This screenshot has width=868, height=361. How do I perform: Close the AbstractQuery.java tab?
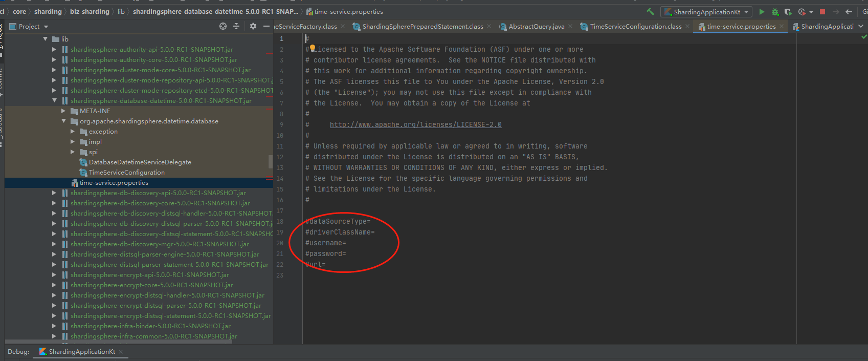click(570, 26)
